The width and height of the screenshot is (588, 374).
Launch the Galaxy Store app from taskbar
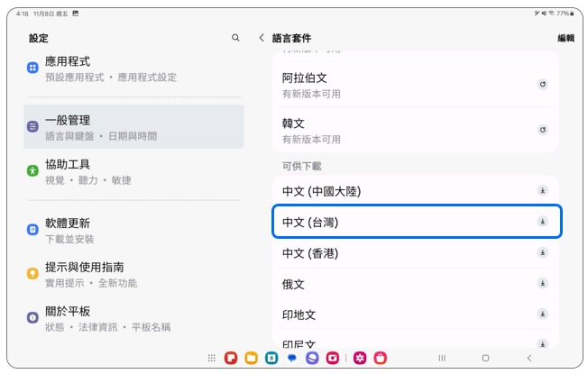coord(381,358)
